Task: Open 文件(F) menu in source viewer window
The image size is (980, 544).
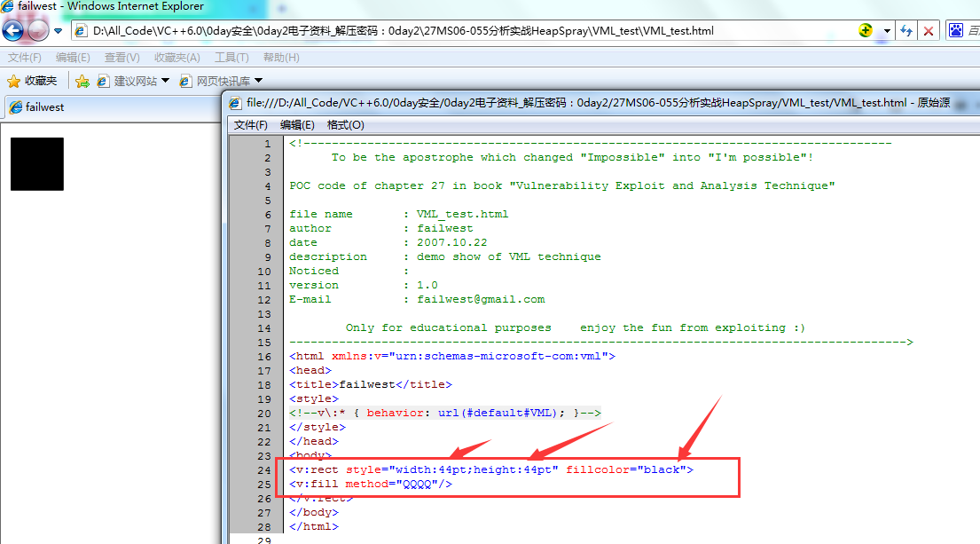Action: (x=250, y=125)
